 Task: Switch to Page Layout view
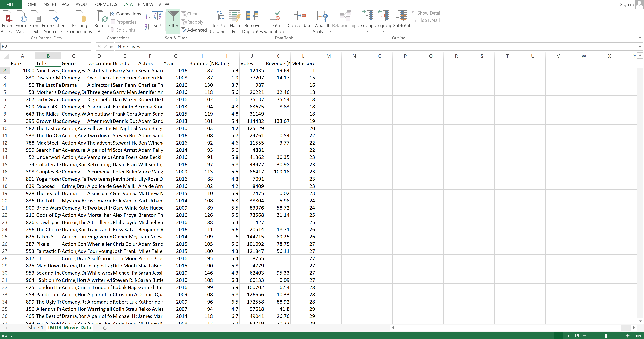(x=568, y=336)
